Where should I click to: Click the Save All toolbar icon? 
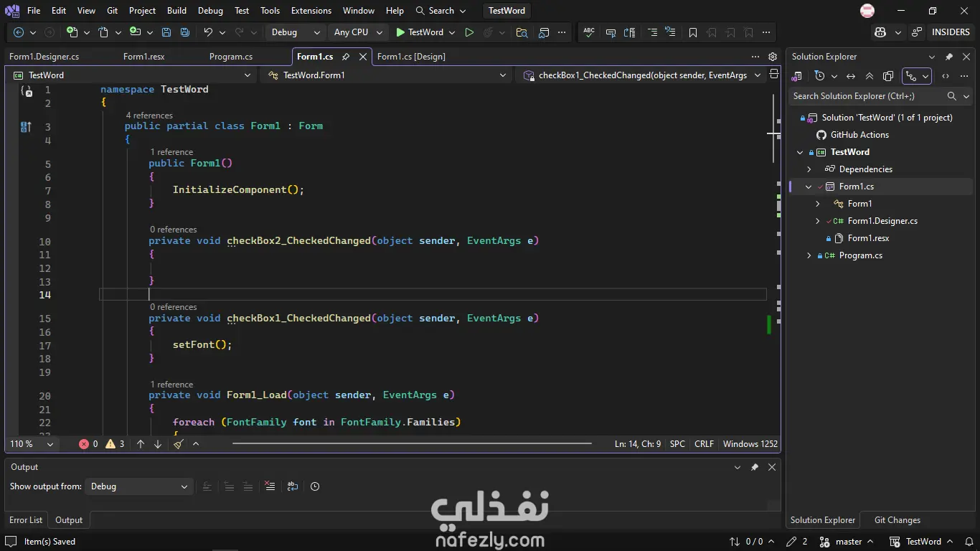click(x=185, y=32)
